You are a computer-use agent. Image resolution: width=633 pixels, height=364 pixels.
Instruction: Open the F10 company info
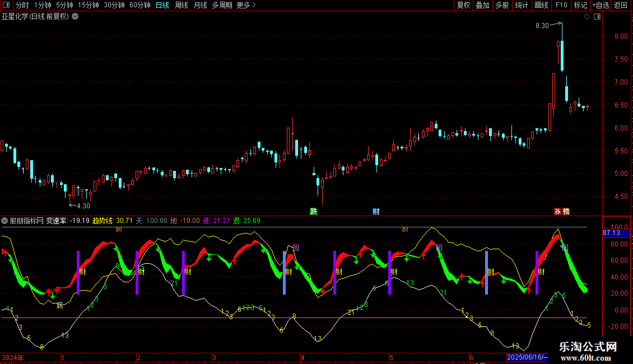coord(561,6)
